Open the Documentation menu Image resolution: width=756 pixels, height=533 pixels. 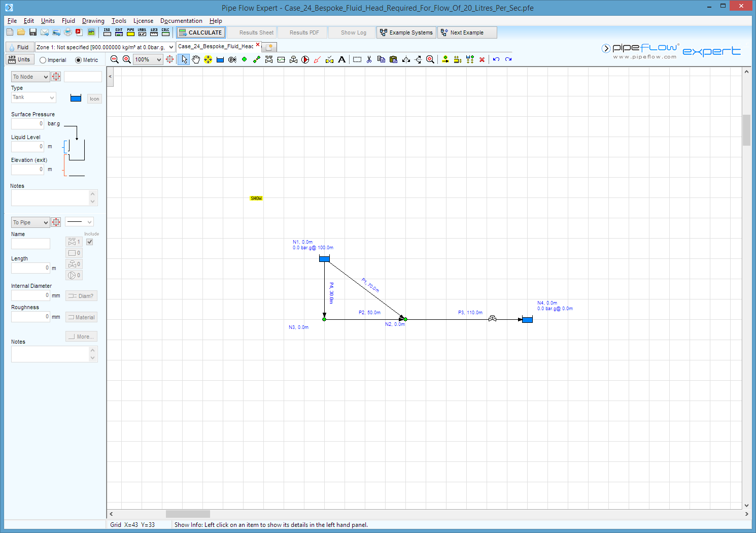[x=181, y=21]
